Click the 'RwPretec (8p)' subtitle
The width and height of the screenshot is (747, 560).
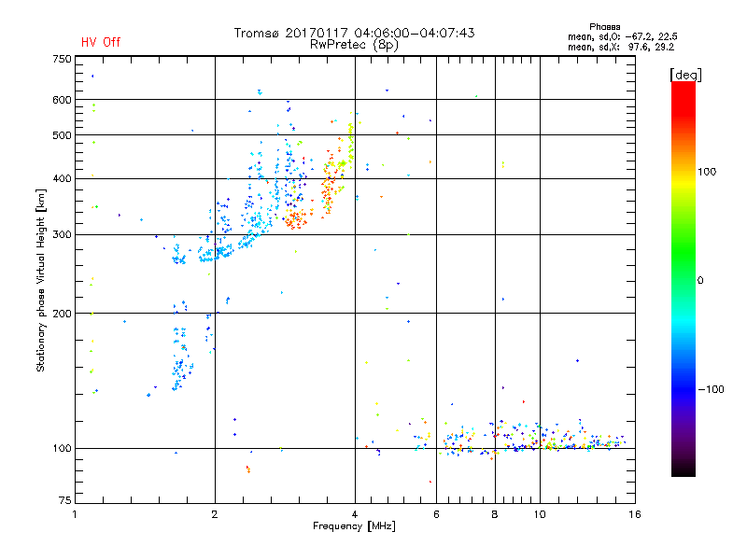coord(354,45)
